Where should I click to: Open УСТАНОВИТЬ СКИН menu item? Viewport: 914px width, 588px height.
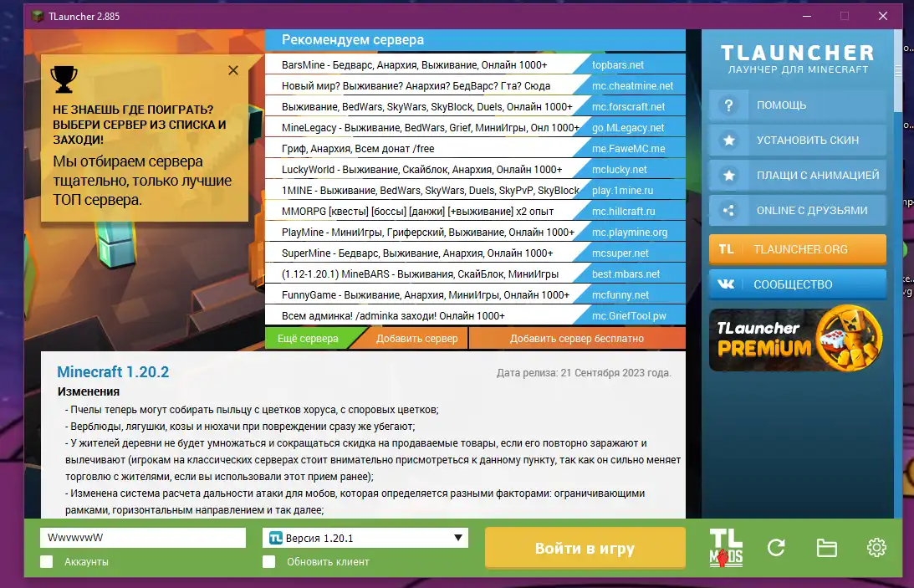tap(798, 141)
